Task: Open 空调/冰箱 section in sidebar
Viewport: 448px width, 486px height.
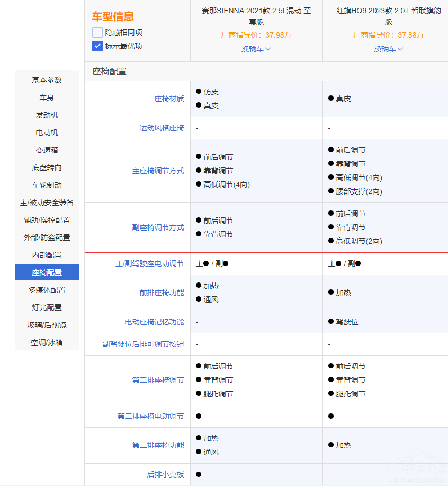Action: (x=47, y=342)
